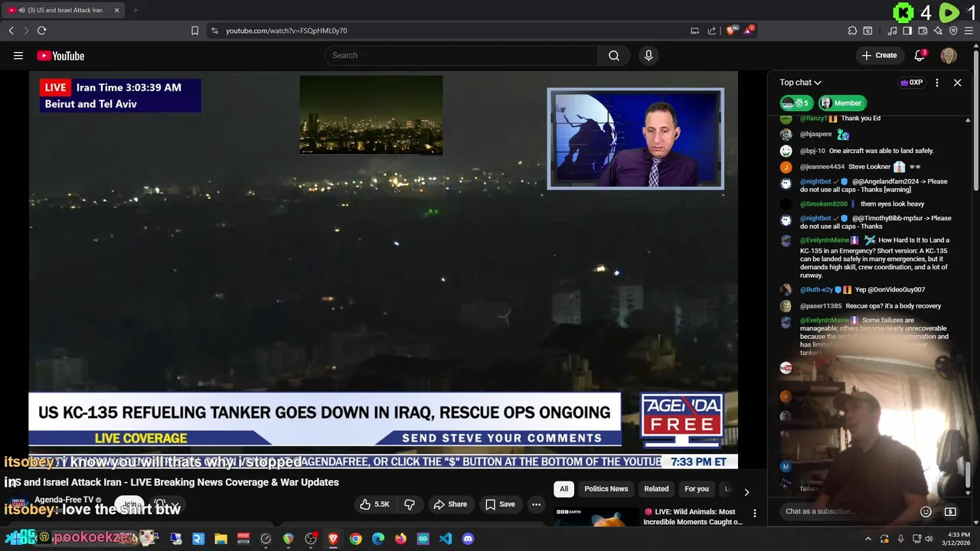
Task: Open options for Wild Animals video
Action: pyautogui.click(x=754, y=514)
